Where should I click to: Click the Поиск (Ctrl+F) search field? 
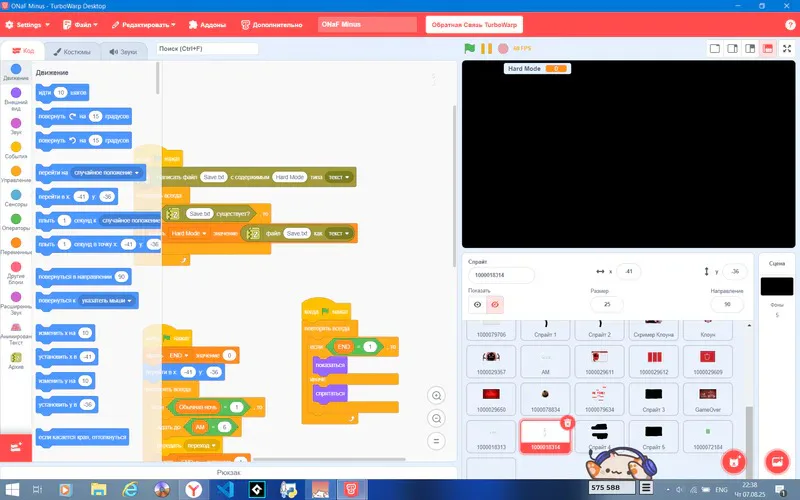pos(207,48)
